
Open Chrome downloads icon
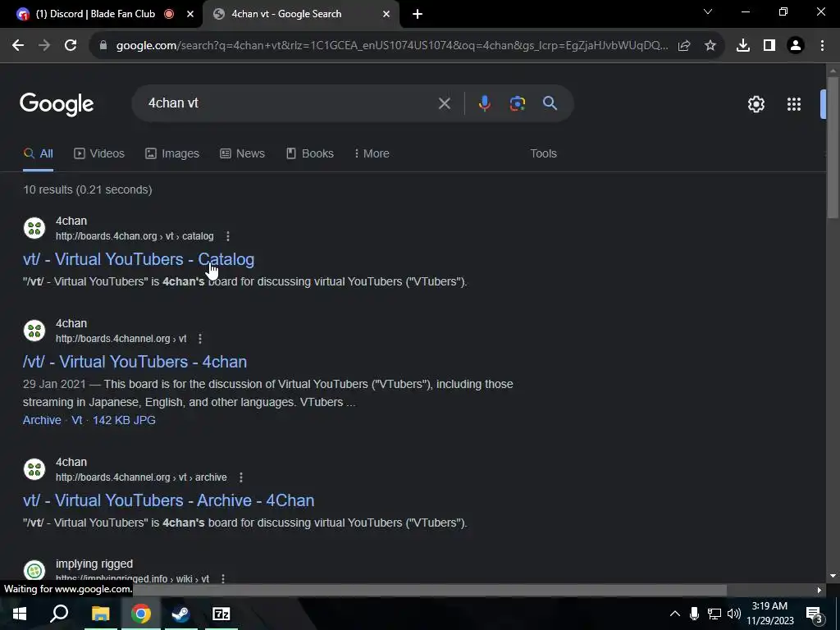pyautogui.click(x=743, y=46)
